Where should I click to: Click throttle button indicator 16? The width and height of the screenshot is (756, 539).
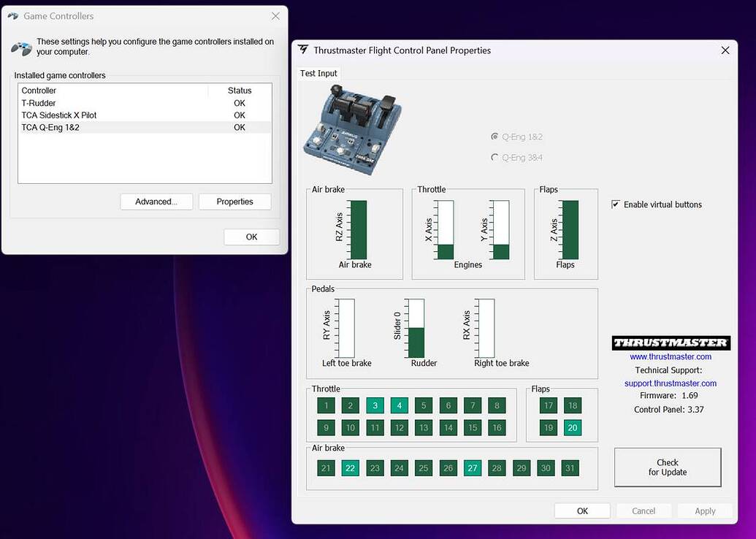497,428
